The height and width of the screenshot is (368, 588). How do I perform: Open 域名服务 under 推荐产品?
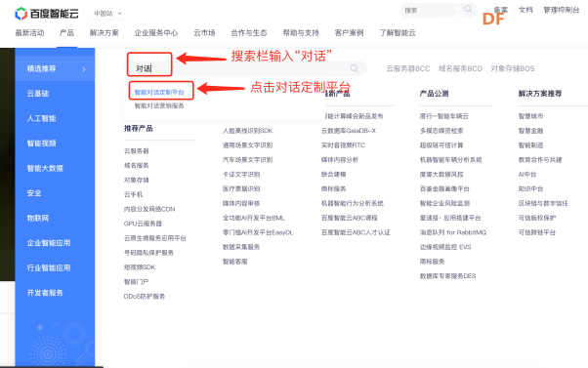tap(137, 166)
